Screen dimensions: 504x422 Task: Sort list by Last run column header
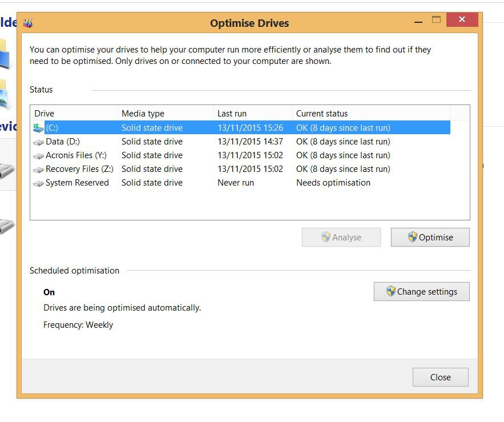pos(253,114)
